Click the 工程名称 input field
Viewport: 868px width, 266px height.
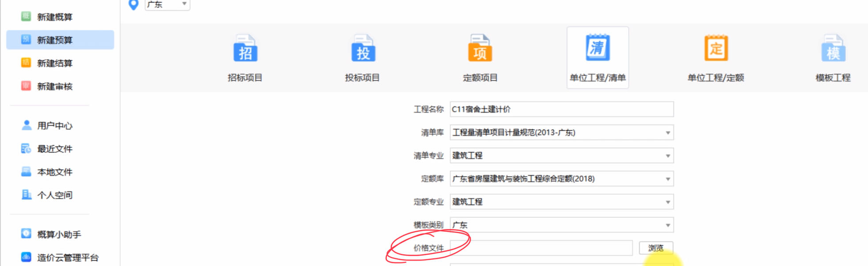[x=562, y=109]
